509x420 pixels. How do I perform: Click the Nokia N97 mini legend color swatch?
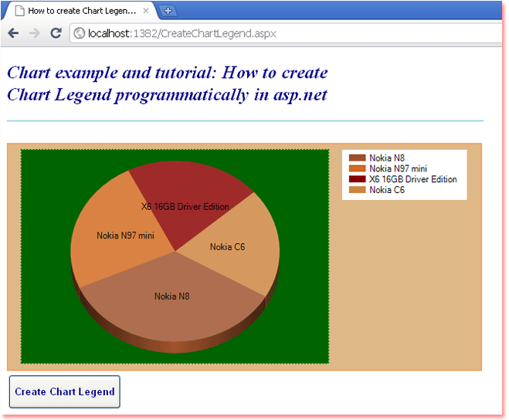357,168
